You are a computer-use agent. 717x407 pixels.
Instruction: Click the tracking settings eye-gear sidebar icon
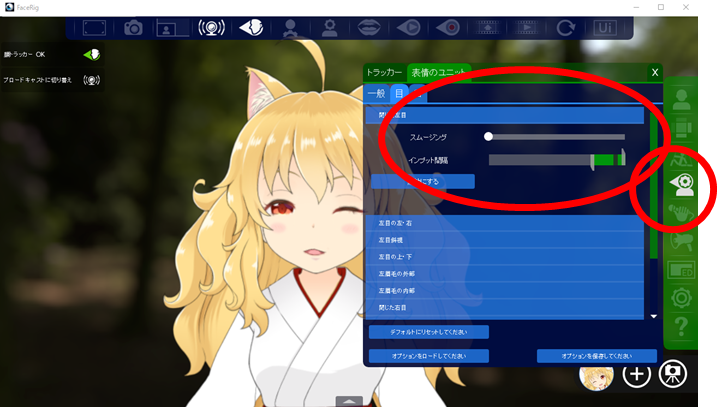pos(682,185)
